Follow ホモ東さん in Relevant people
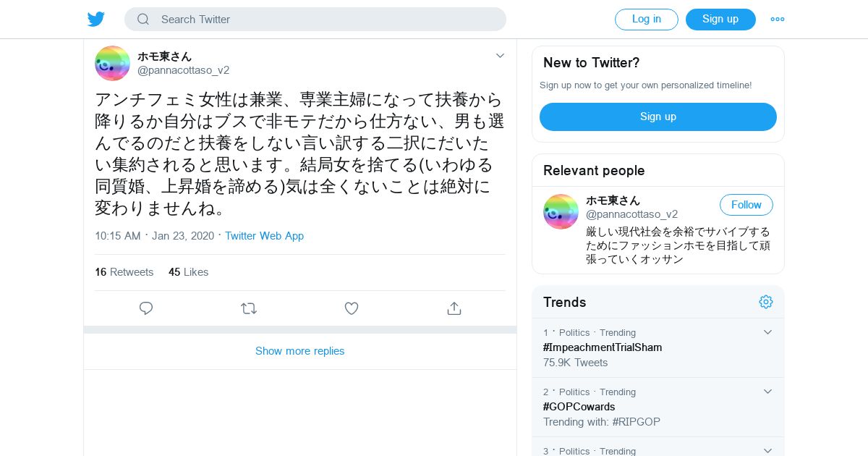The image size is (868, 456). click(746, 205)
